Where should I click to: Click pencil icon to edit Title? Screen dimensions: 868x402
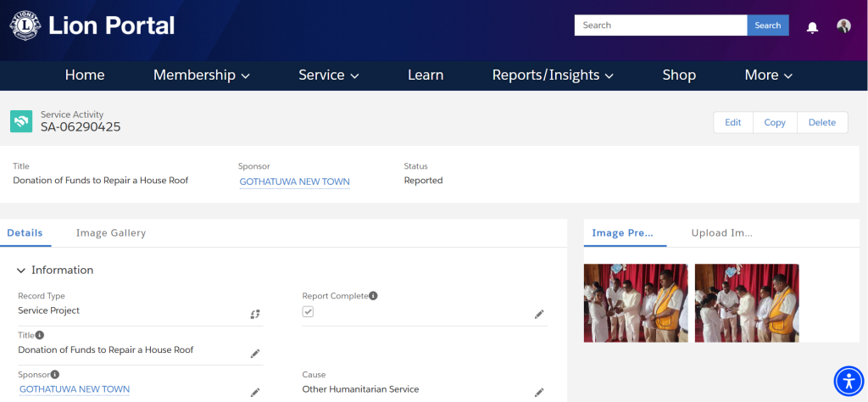[254, 354]
